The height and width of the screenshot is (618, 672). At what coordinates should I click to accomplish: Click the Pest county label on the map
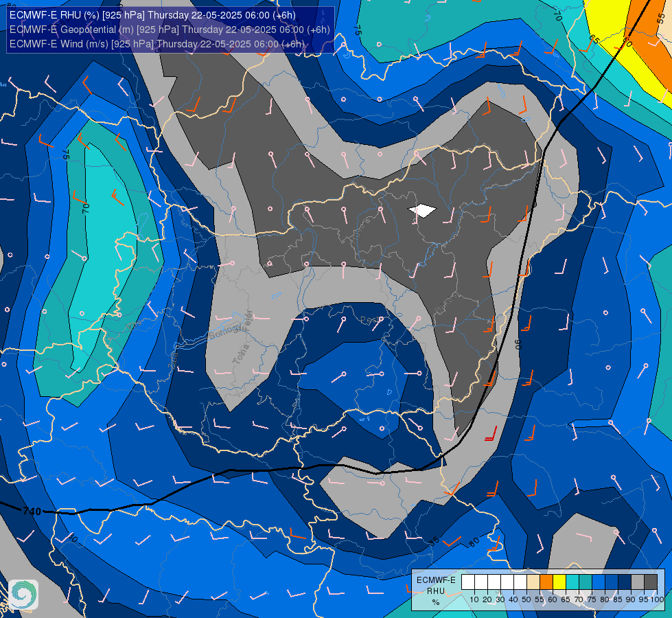point(370,320)
